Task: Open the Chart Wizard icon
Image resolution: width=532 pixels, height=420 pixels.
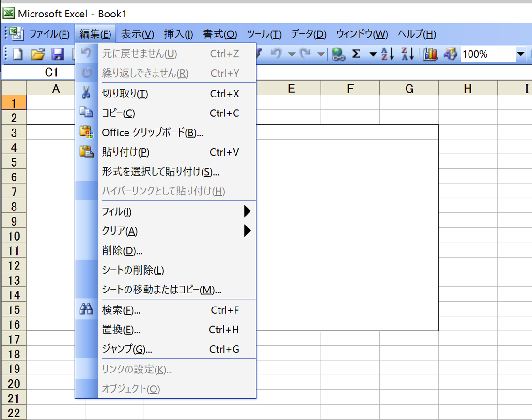Action: [x=430, y=54]
